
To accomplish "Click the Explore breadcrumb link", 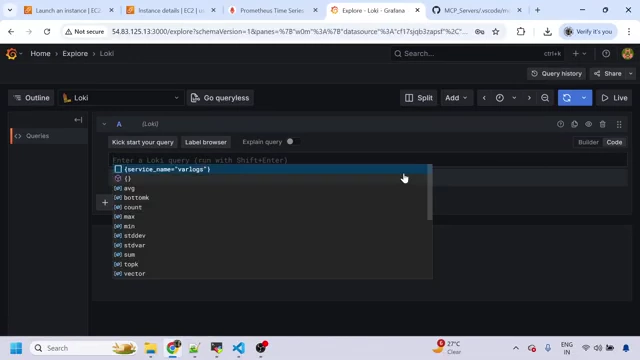I will (x=75, y=53).
